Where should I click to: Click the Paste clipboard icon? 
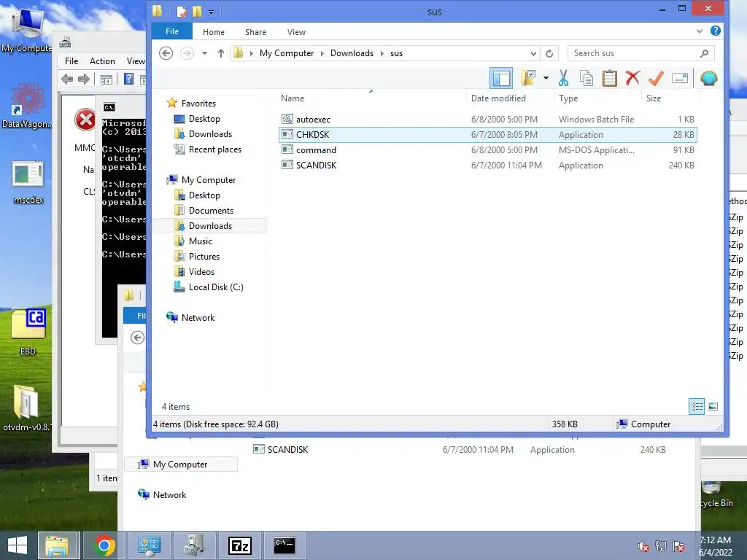(609, 78)
